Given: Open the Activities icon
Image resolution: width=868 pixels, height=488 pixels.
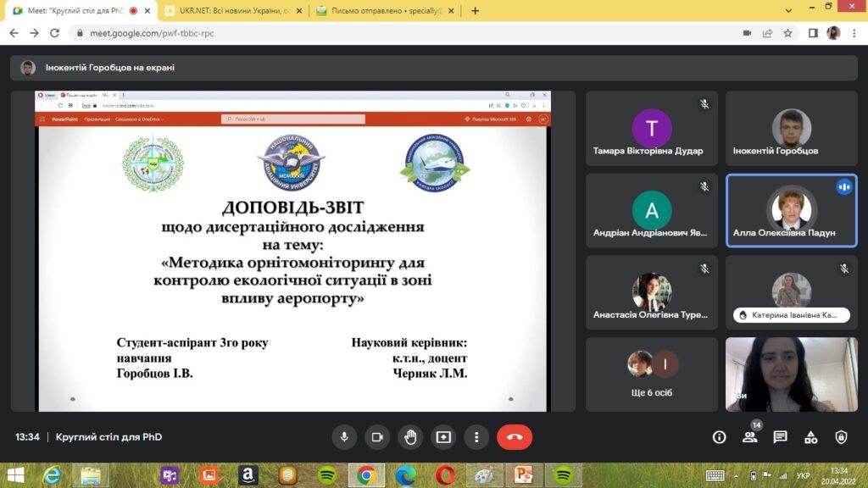Looking at the screenshot, I should tap(810, 437).
